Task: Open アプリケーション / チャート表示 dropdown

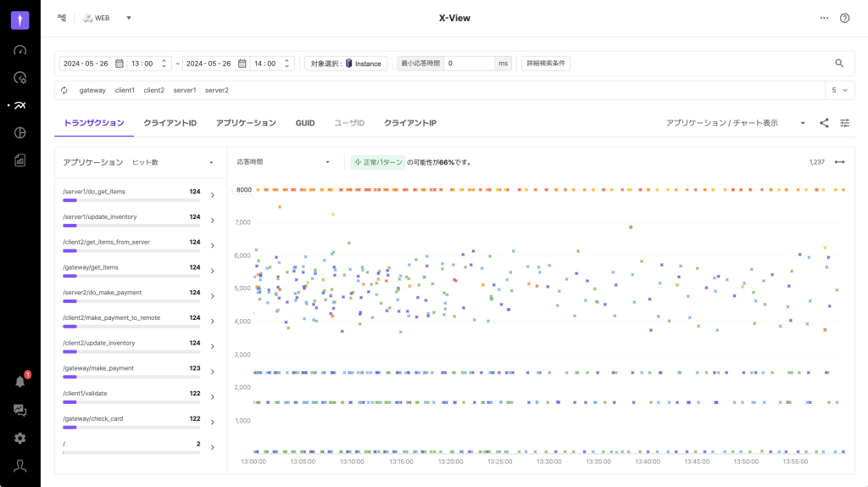Action: (x=735, y=123)
